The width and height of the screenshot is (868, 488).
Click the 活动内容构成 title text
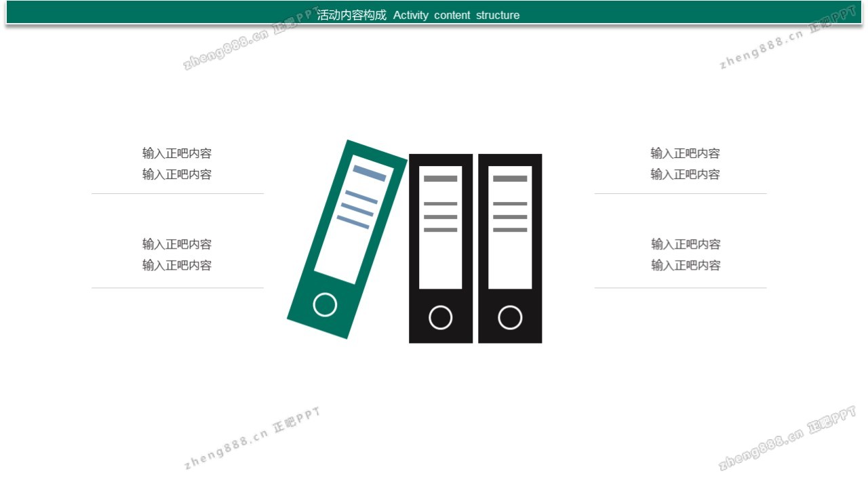[x=351, y=15]
